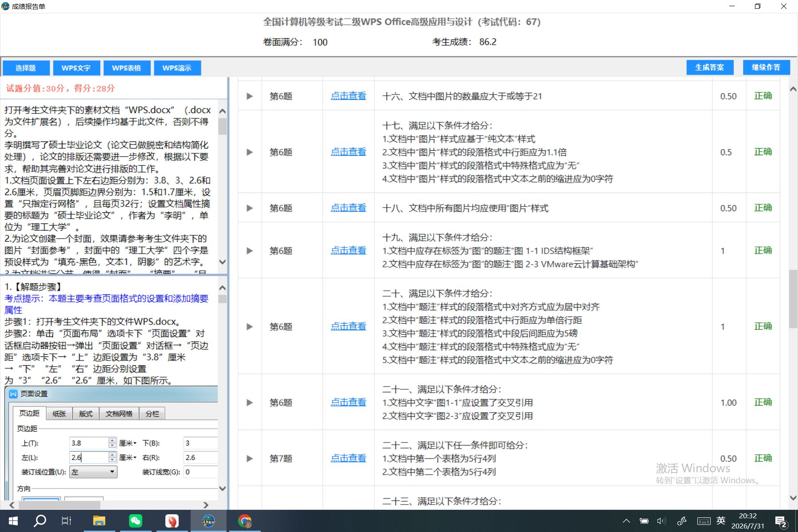Screen dimensions: 798x532
Task: Expand the 二十一 交叉引用 row arrow
Action: point(250,403)
